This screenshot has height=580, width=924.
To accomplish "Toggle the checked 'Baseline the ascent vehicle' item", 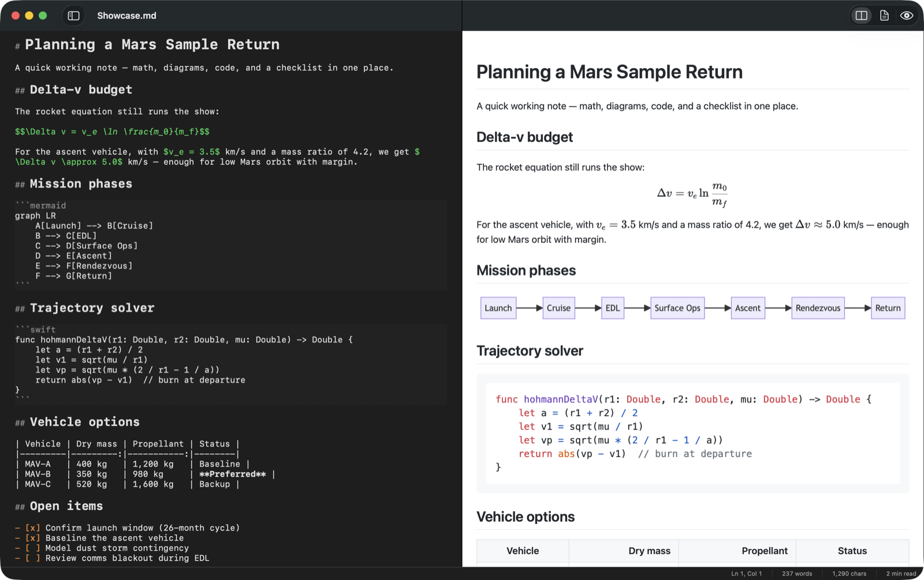I will tap(33, 538).
